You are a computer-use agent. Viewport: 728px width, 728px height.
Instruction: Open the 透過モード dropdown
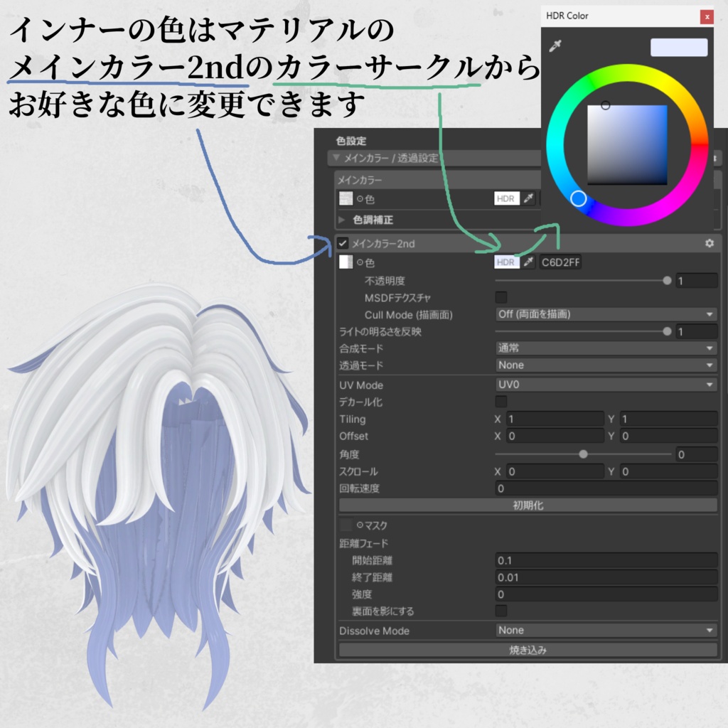[x=606, y=365]
